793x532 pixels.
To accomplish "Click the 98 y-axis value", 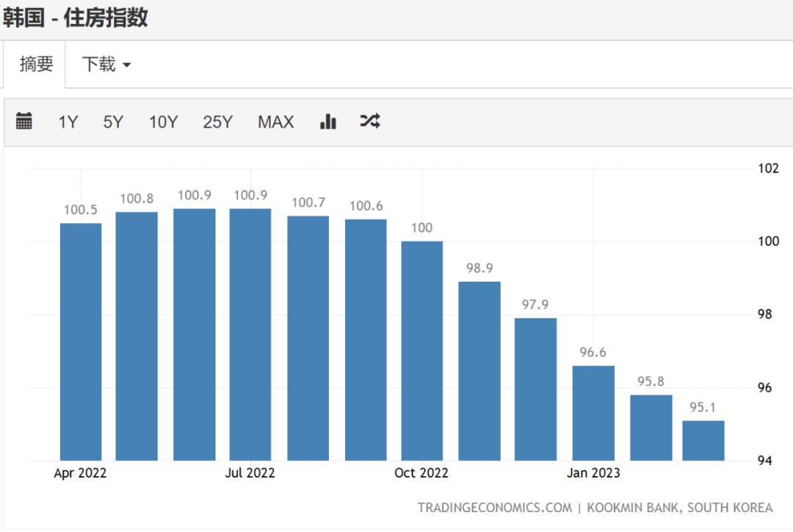I will [764, 314].
